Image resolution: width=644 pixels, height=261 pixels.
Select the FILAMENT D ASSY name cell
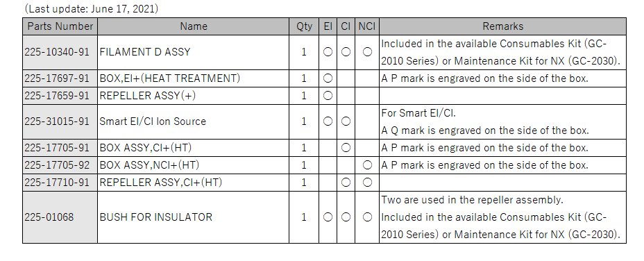tap(194, 52)
